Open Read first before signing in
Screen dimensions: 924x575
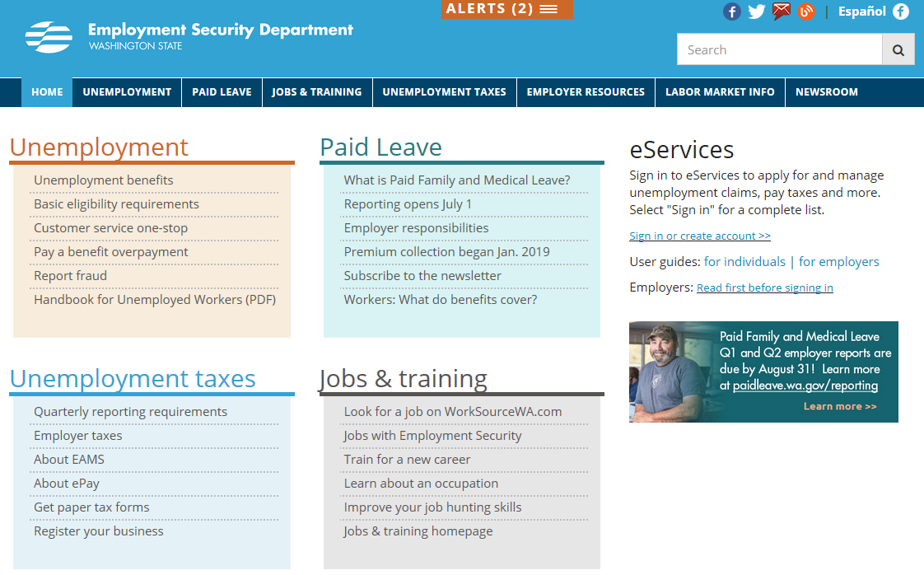pos(764,287)
